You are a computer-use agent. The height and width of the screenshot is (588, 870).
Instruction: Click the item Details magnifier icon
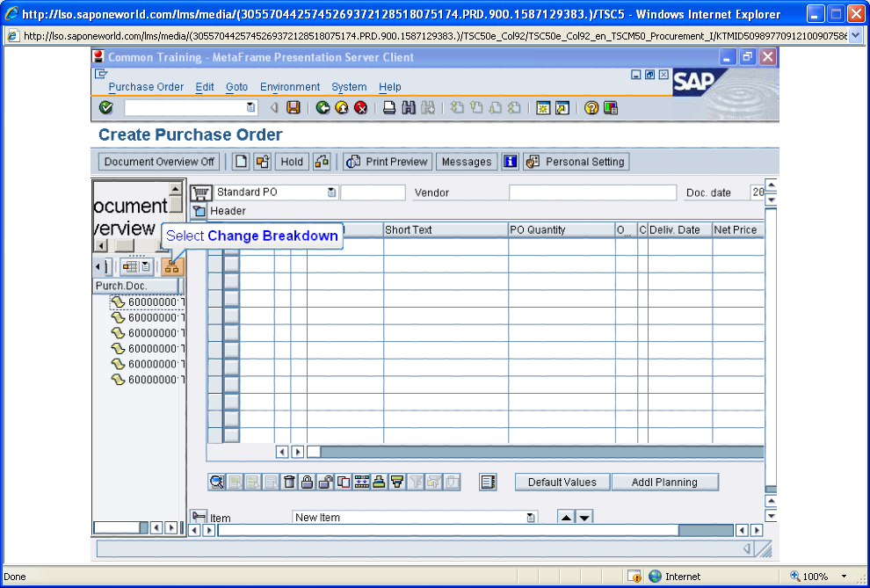pyautogui.click(x=216, y=482)
